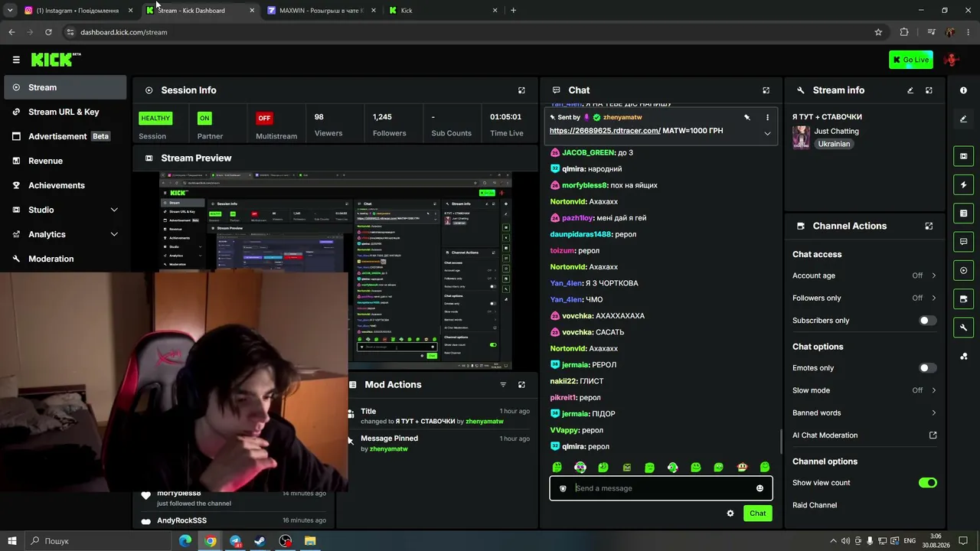Open the hamburger menu beside the Kick logo
The image size is (980, 551).
pyautogui.click(x=16, y=60)
